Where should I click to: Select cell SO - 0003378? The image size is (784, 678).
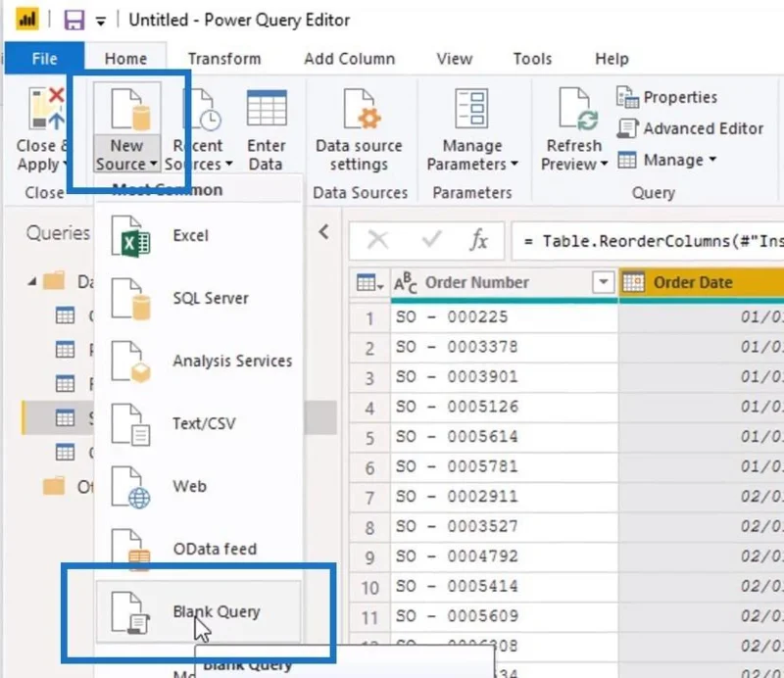(504, 347)
